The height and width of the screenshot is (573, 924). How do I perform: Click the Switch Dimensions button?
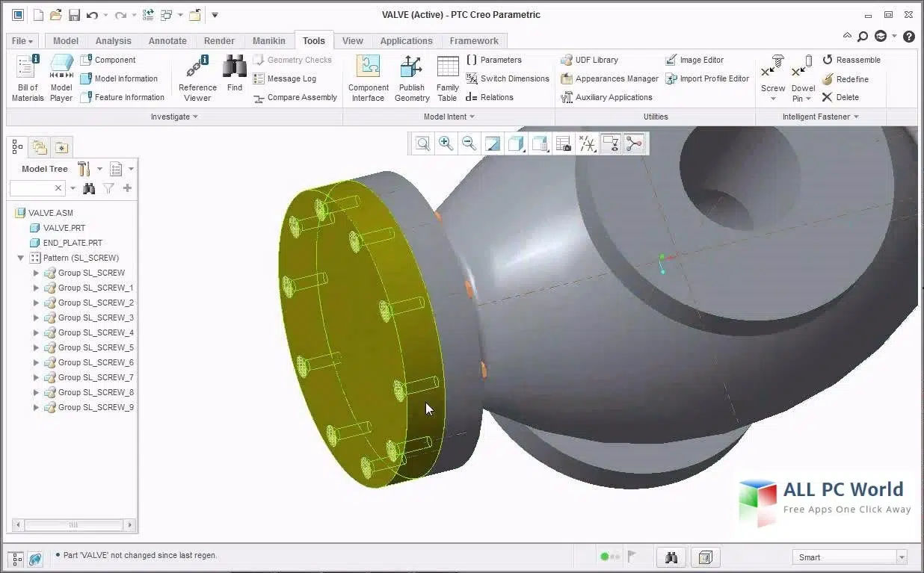508,78
